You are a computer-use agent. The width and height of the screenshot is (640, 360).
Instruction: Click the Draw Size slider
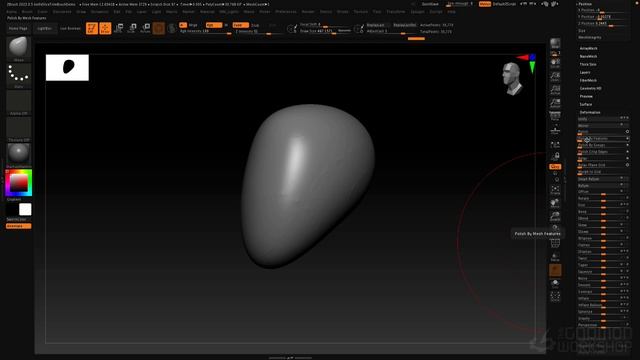coord(325,31)
